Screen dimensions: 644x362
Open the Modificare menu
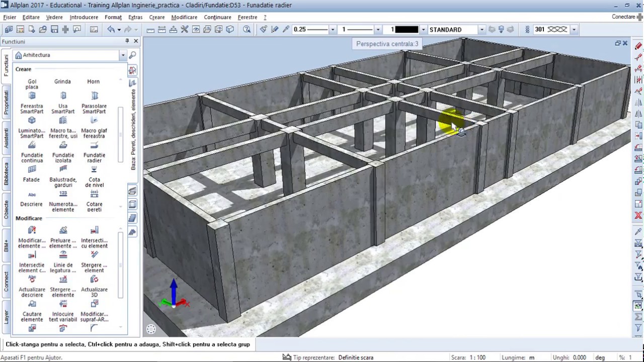(184, 17)
